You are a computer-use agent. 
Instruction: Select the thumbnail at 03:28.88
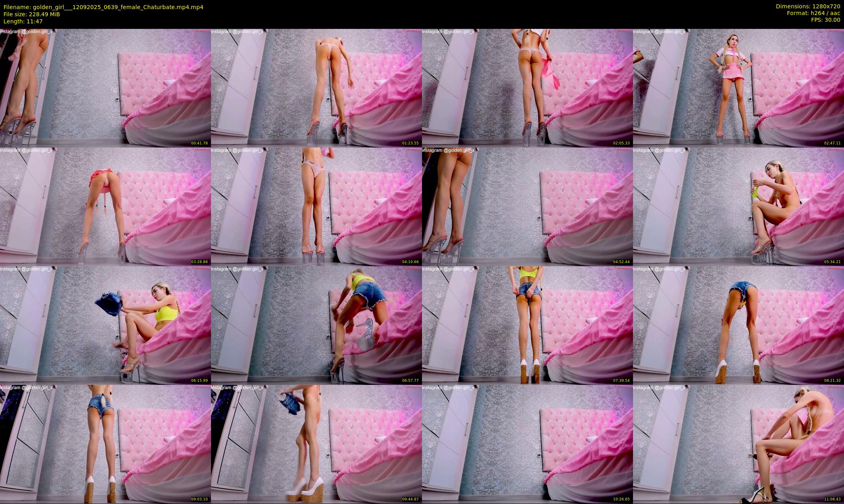[x=105, y=207]
